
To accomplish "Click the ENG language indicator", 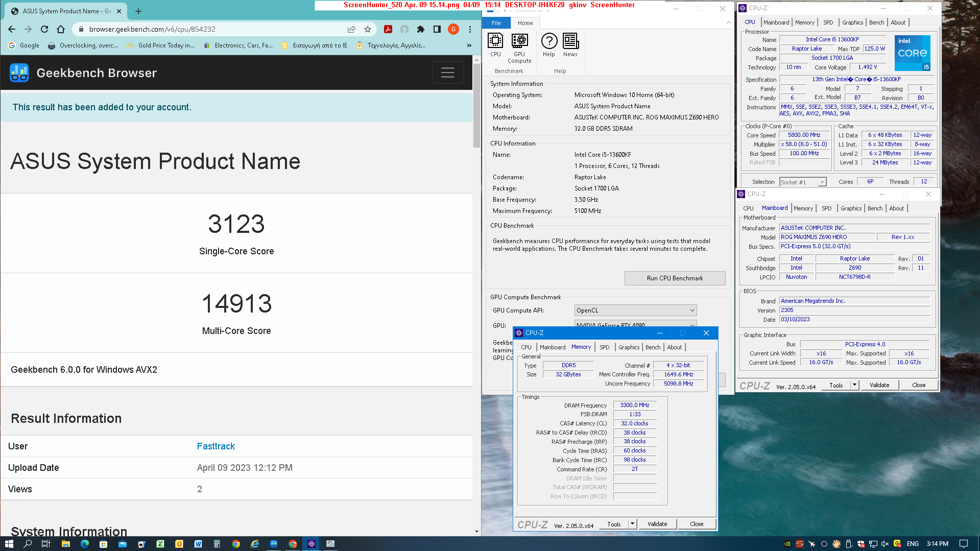I will click(913, 544).
